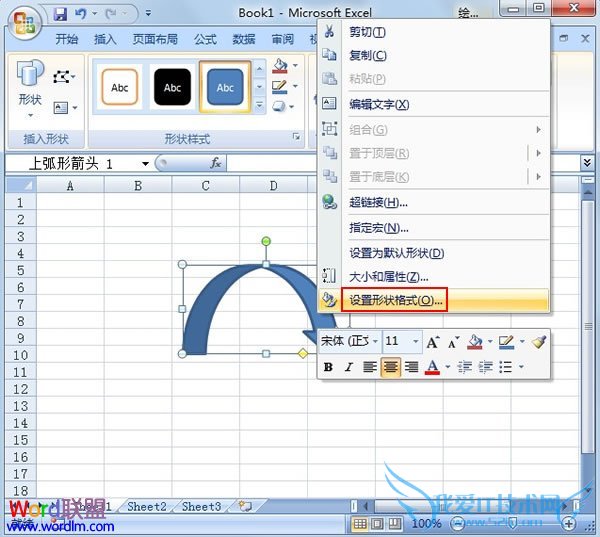Shrink font size in mini toolbar
The image size is (600, 537).
(453, 341)
